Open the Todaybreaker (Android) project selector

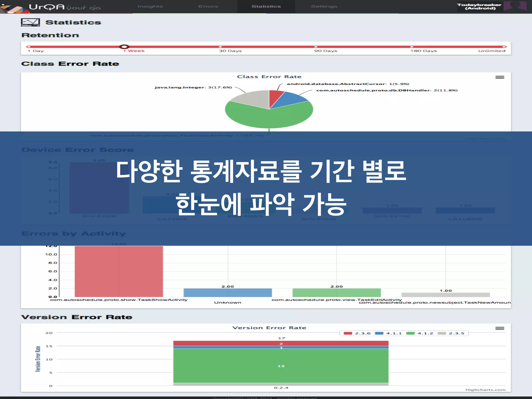coord(479,6)
